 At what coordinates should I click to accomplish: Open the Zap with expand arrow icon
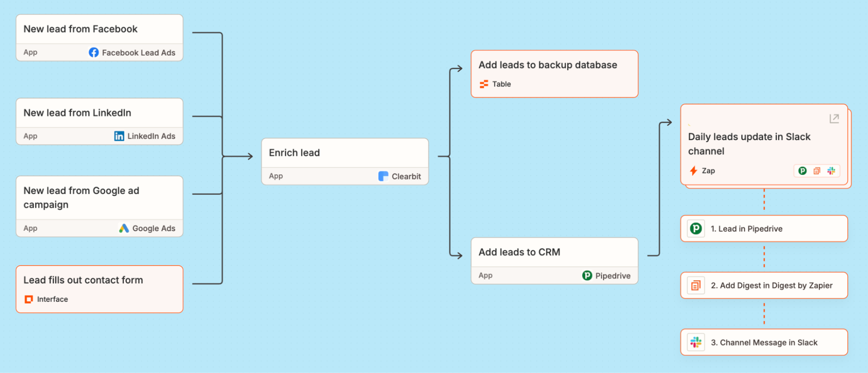click(x=834, y=118)
